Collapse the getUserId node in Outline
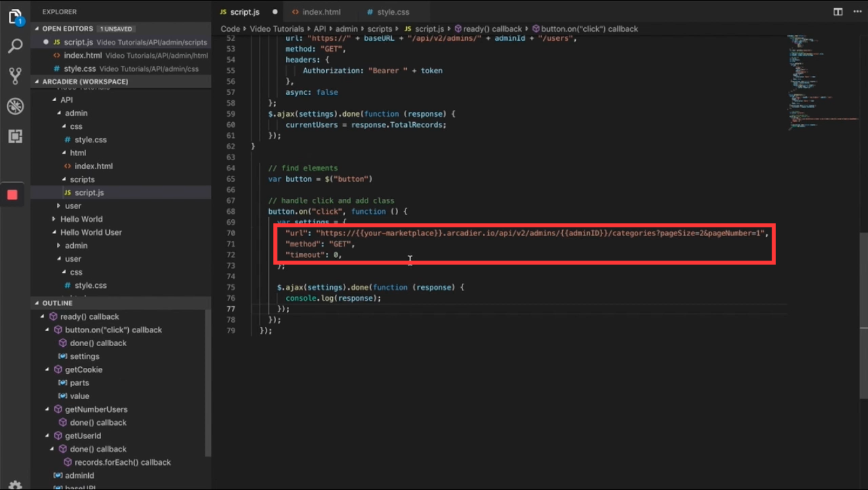This screenshot has width=868, height=490. [47, 436]
